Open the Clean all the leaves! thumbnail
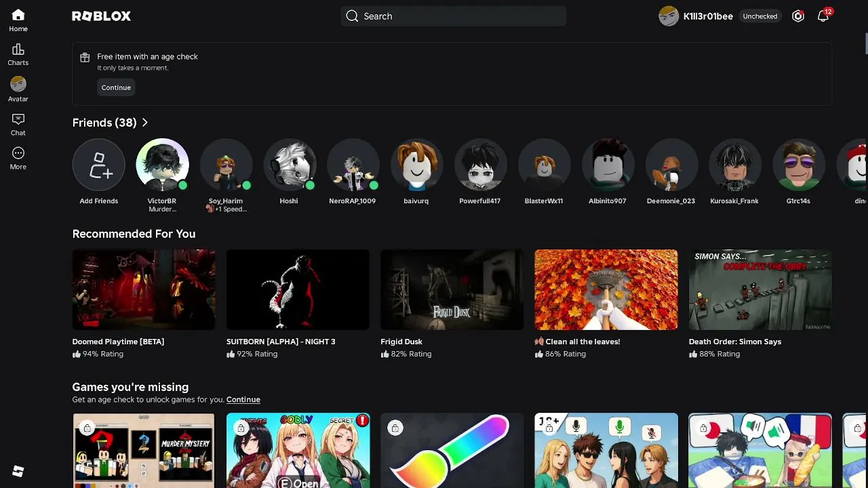This screenshot has width=868, height=488. [x=606, y=289]
